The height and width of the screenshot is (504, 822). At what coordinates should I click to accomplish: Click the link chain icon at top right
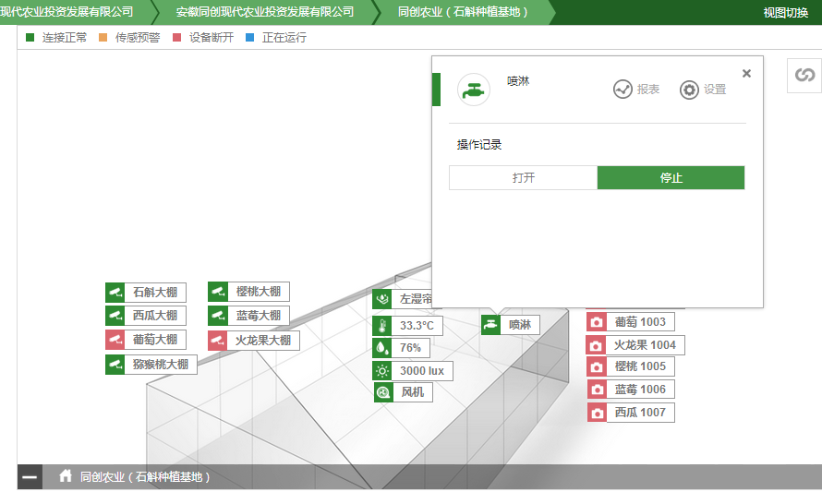click(x=804, y=75)
